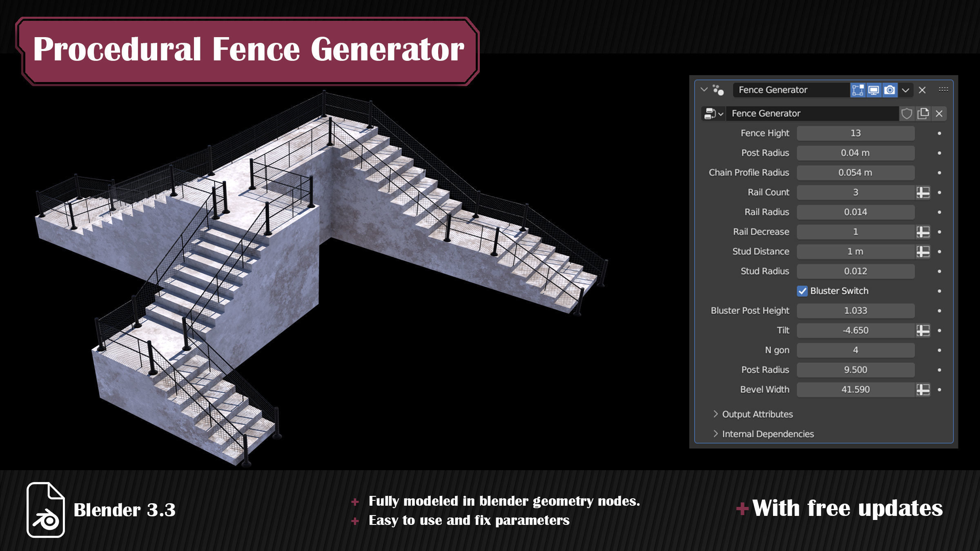Click the Stud Radius value 0.012

tap(855, 271)
